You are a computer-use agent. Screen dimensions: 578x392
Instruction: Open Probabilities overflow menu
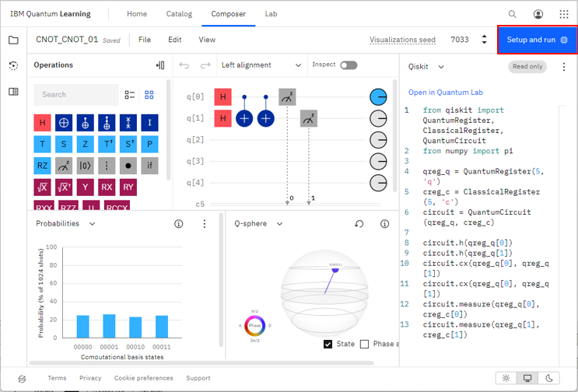pos(205,224)
